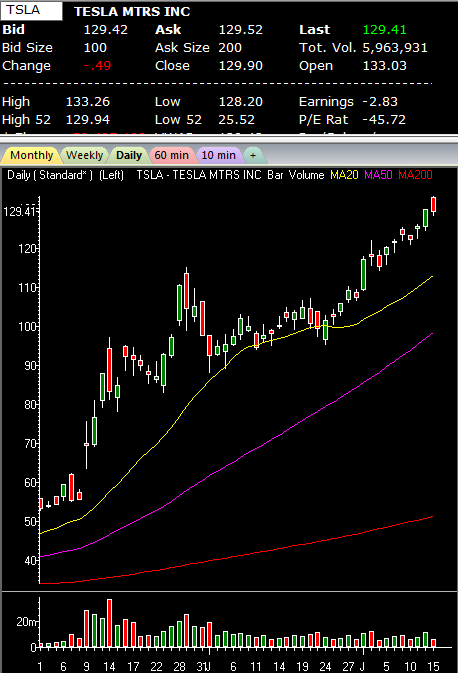
Task: Click the TSLA ticker symbol input field
Action: click(x=31, y=11)
